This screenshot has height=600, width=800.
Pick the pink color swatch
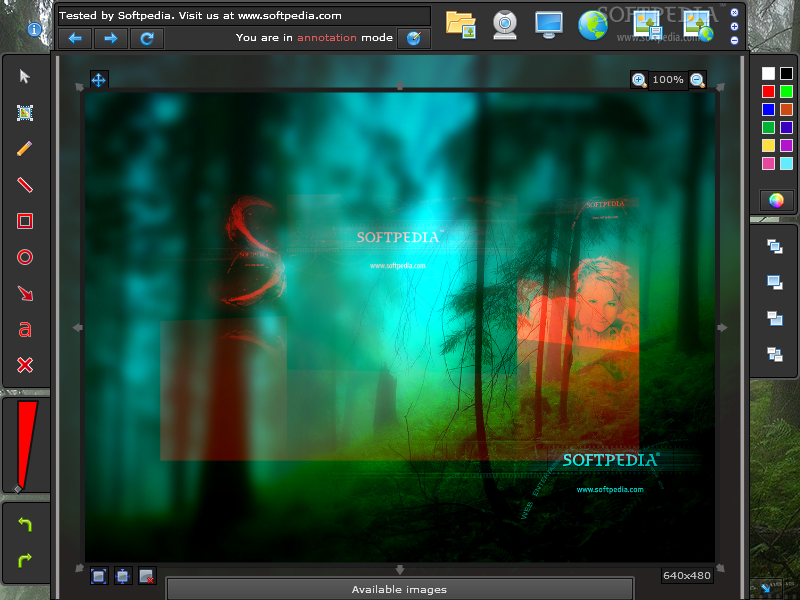[x=768, y=163]
